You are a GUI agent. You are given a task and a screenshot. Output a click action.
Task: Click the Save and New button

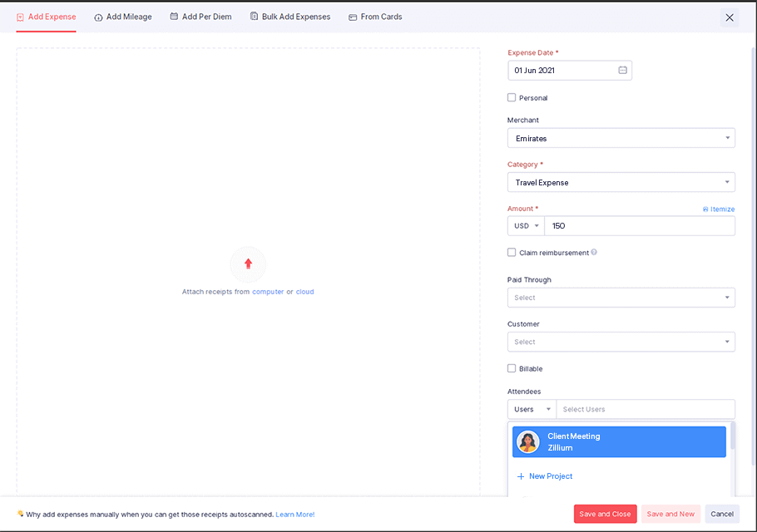pyautogui.click(x=670, y=514)
